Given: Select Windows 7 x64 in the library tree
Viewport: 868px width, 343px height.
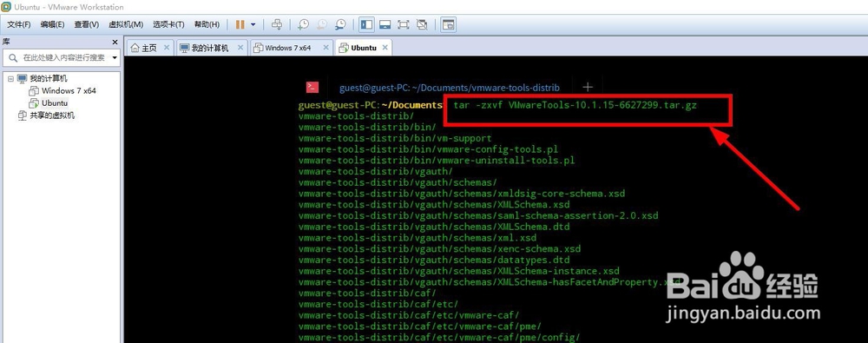Looking at the screenshot, I should click(x=69, y=90).
